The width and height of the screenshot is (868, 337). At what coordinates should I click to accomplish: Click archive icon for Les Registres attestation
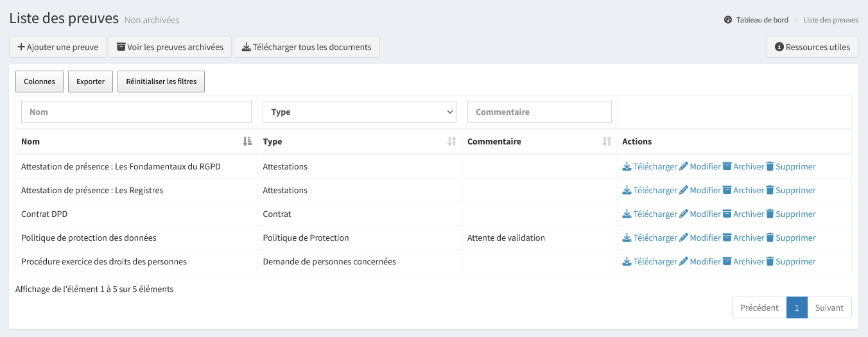click(727, 190)
